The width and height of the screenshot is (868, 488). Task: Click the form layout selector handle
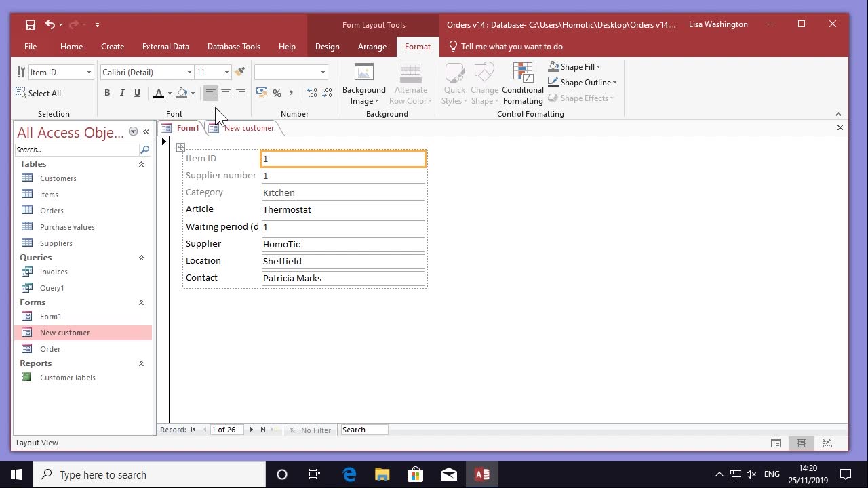click(x=180, y=147)
